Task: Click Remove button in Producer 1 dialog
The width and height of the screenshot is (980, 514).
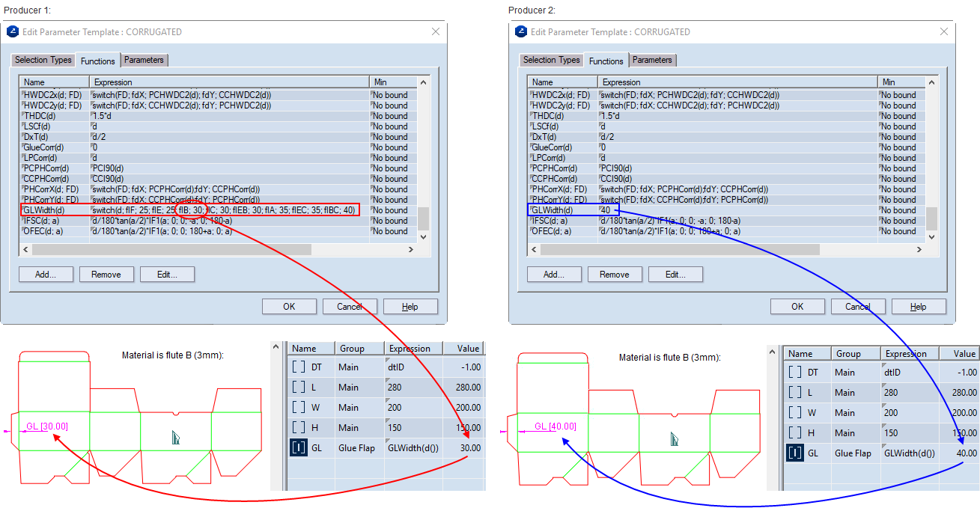Action: (106, 275)
